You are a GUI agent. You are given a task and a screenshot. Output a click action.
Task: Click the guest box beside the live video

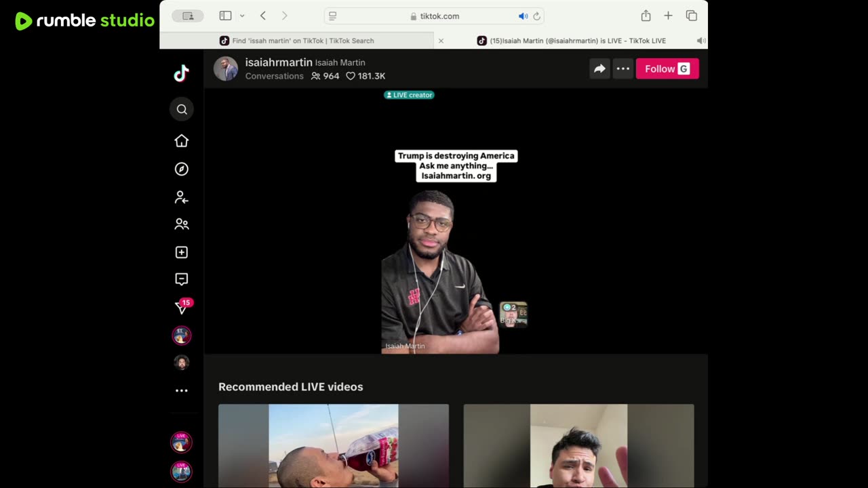pos(513,314)
